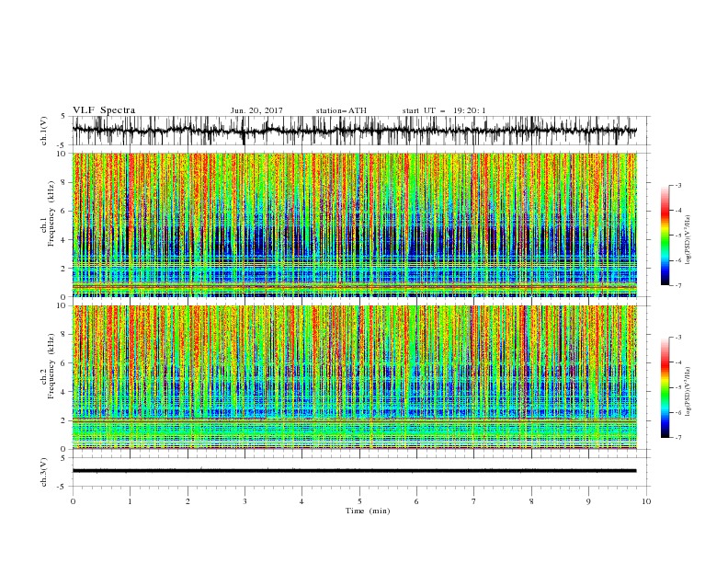Click time axis tick label "2"

(188, 501)
